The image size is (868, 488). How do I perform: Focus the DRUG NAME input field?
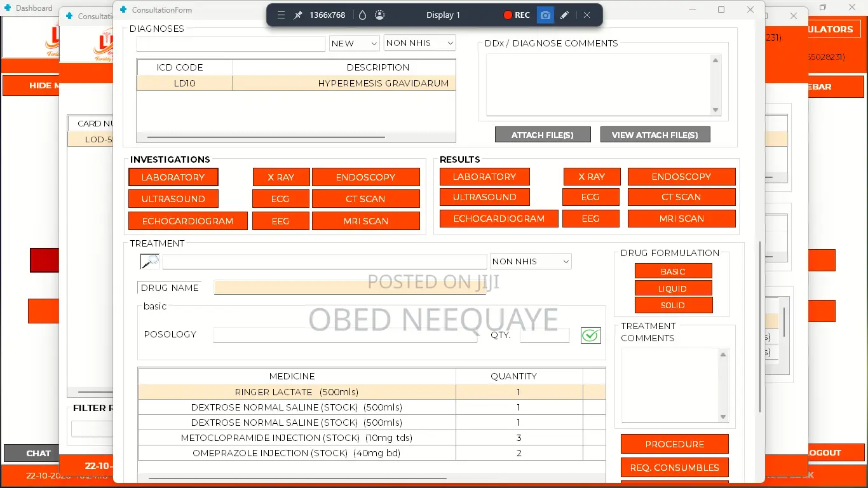[350, 287]
